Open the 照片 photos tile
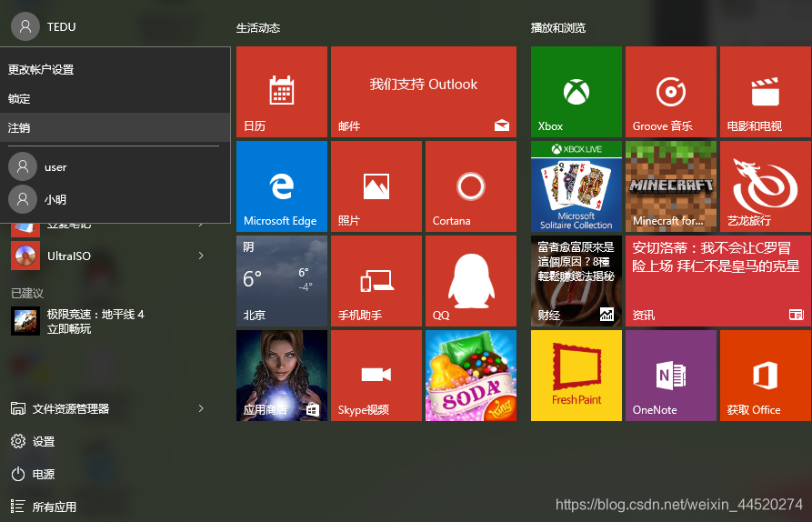This screenshot has width=812, height=522. pos(376,186)
